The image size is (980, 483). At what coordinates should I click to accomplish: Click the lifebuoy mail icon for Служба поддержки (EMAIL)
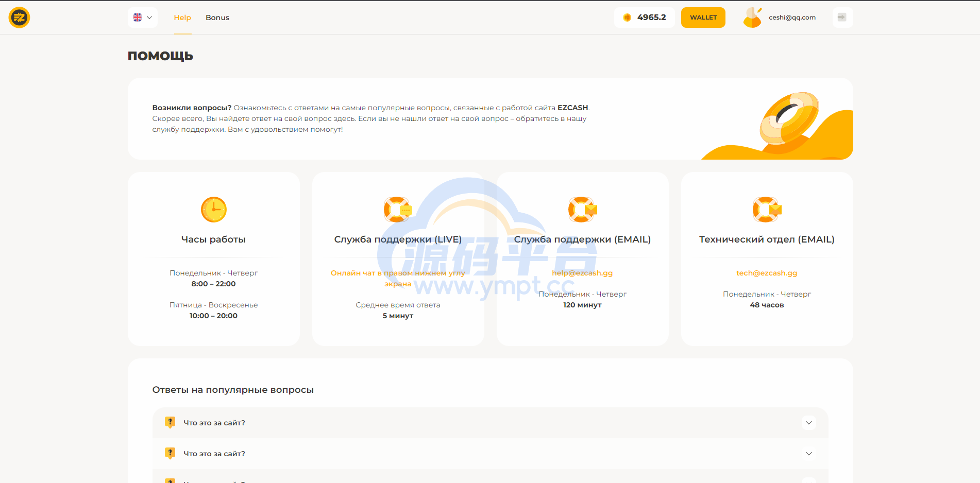pyautogui.click(x=582, y=210)
